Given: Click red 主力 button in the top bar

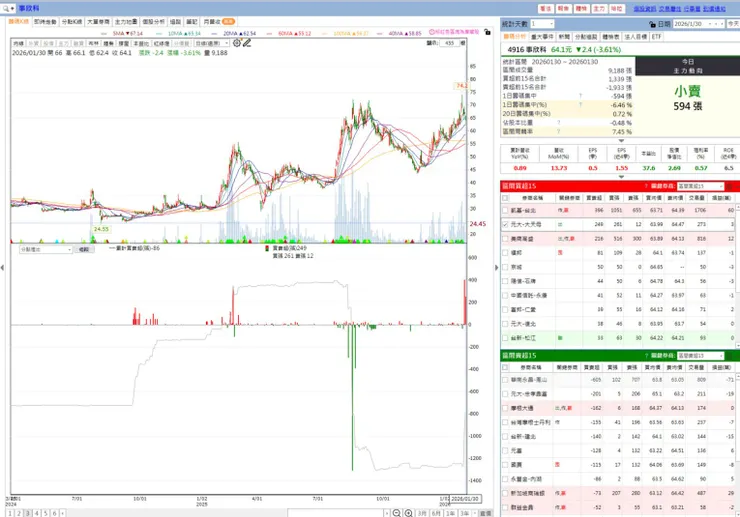Looking at the screenshot, I should (599, 8).
